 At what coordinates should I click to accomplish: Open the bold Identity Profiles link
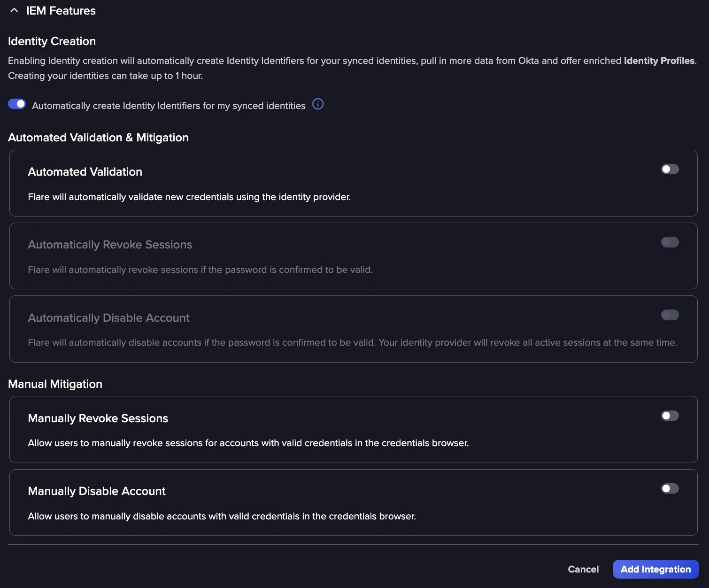click(659, 61)
